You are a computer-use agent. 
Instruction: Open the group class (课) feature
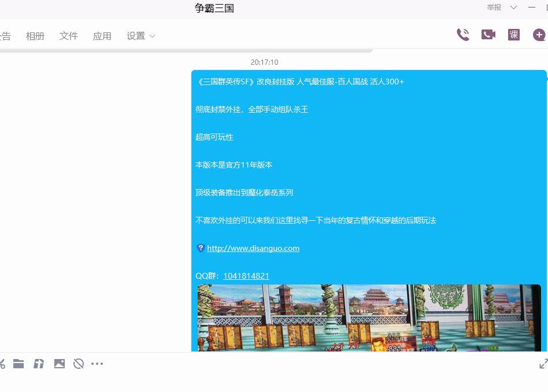click(x=513, y=35)
